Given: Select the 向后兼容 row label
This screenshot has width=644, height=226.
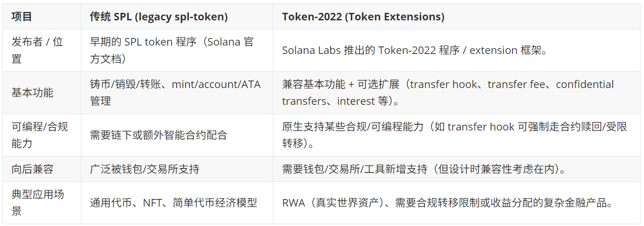Looking at the screenshot, I should 32,169.
